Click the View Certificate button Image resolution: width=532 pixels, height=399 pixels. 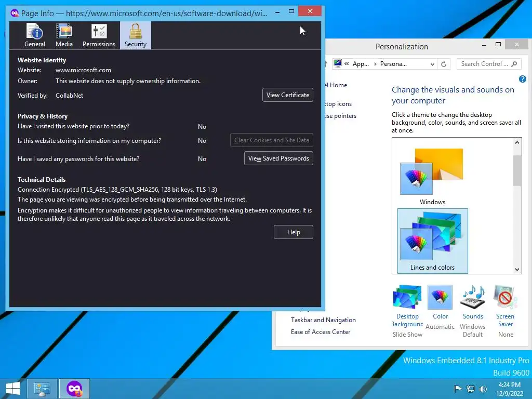pos(287,95)
